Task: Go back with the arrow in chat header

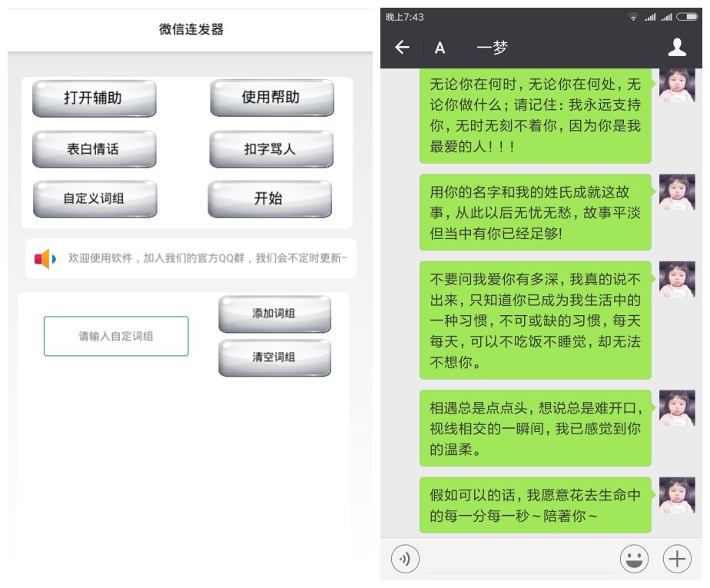Action: click(x=402, y=47)
